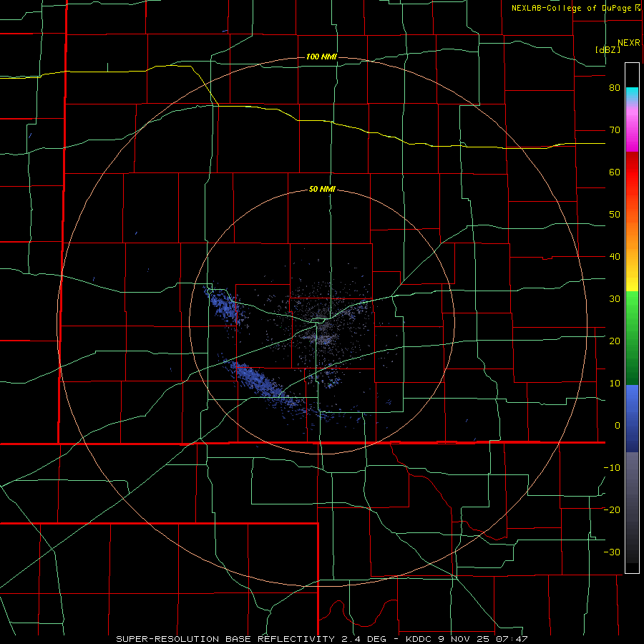Click the "50 NMI" range ring label
This screenshot has width=644, height=644.
click(x=322, y=190)
